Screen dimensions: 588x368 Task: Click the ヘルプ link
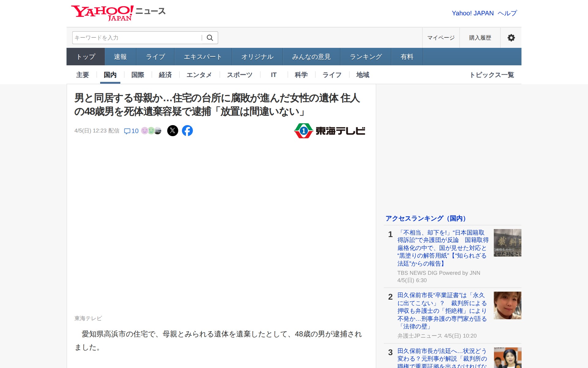click(507, 13)
